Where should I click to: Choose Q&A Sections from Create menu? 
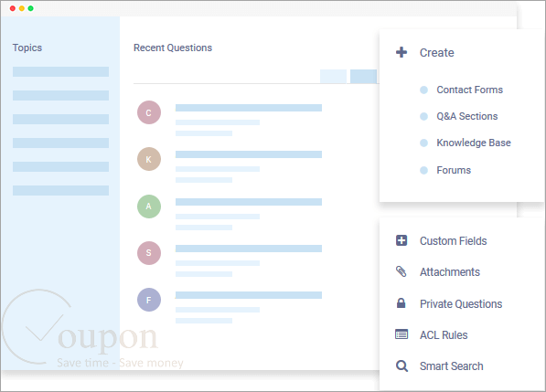[467, 116]
